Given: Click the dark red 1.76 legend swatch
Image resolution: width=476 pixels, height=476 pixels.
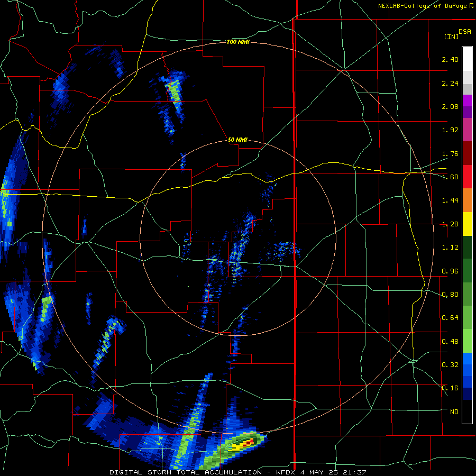Looking at the screenshot, I should (x=467, y=153).
